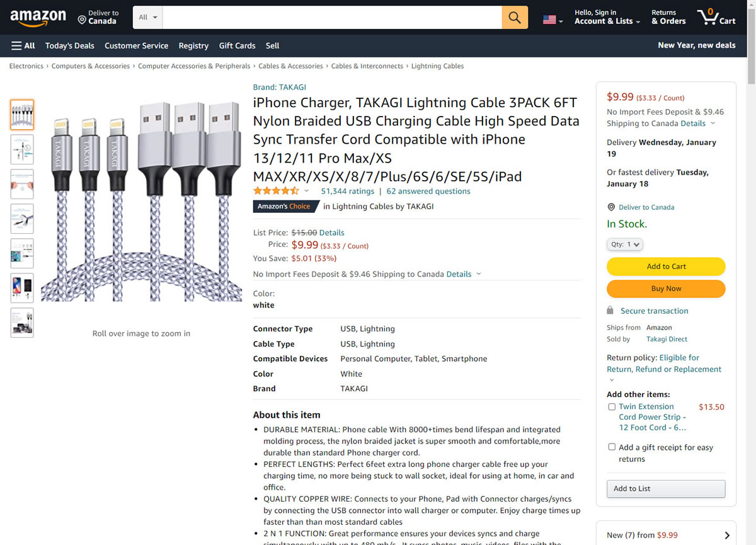
Task: Click the main search input field
Action: tap(332, 18)
